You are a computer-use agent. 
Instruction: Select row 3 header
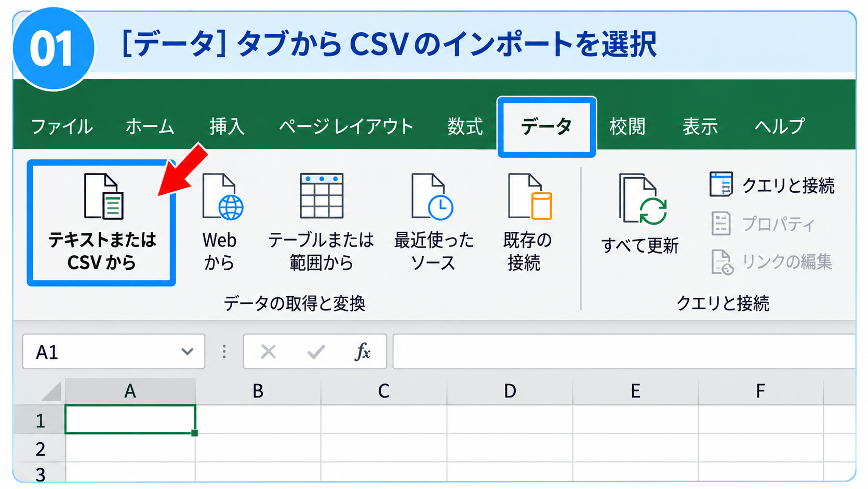tap(40, 472)
